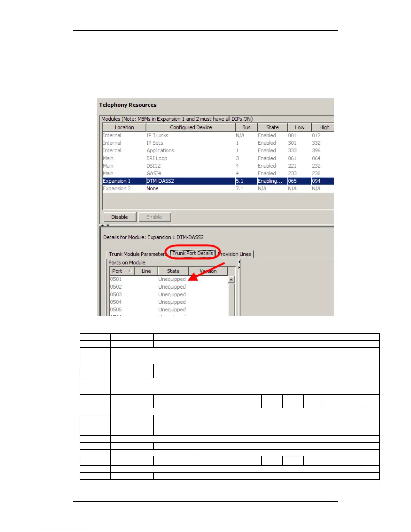The image size is (411, 532).
Task: Select port 0504 row
Action: tap(169, 302)
